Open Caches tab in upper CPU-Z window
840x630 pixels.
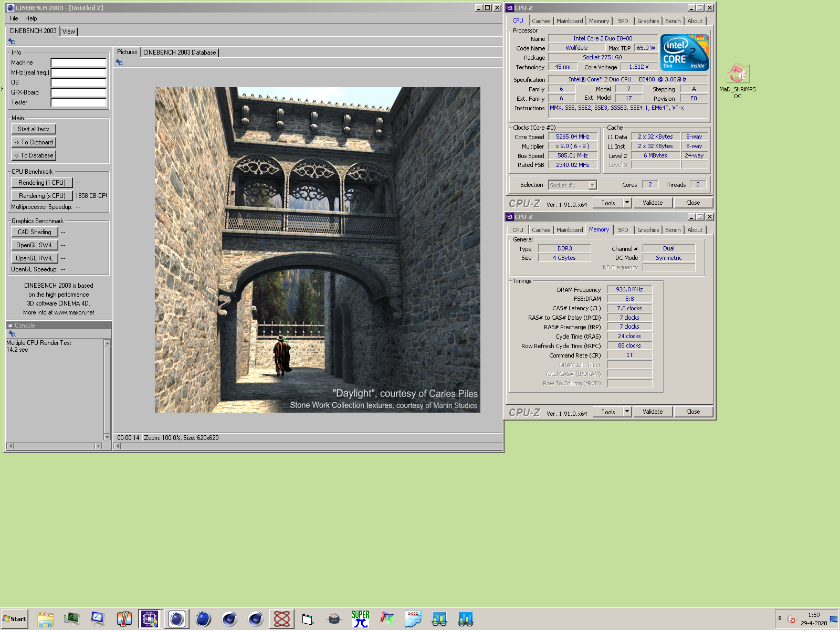click(541, 21)
